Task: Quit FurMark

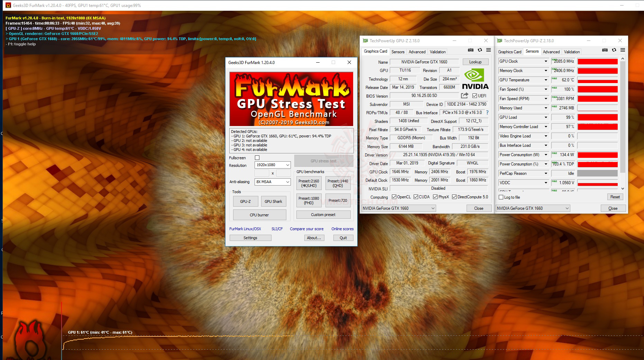Action: [343, 238]
